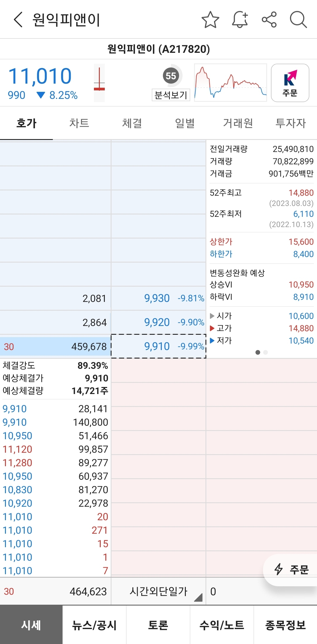Tap the 459,678 volume cell
The image size is (317, 644).
coord(55,346)
